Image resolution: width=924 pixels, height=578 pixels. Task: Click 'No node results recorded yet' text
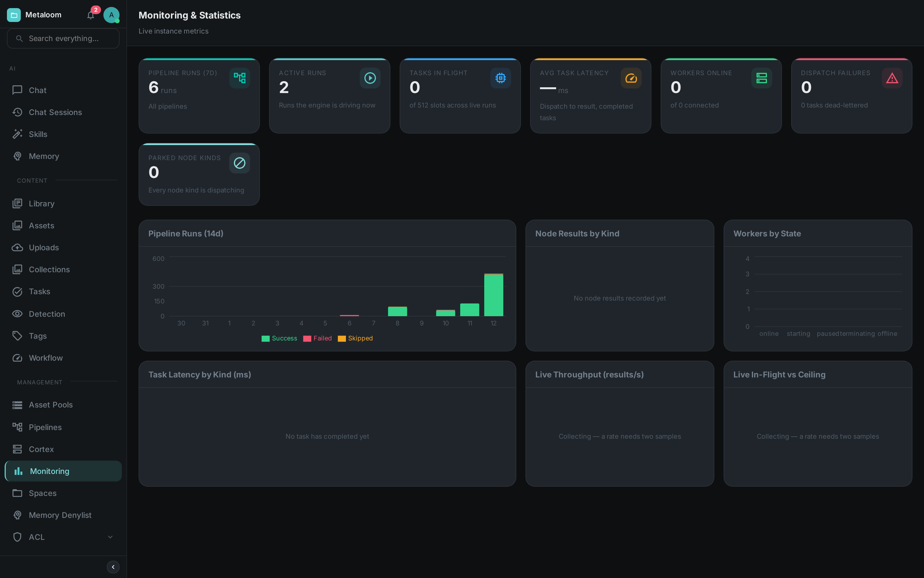(620, 298)
